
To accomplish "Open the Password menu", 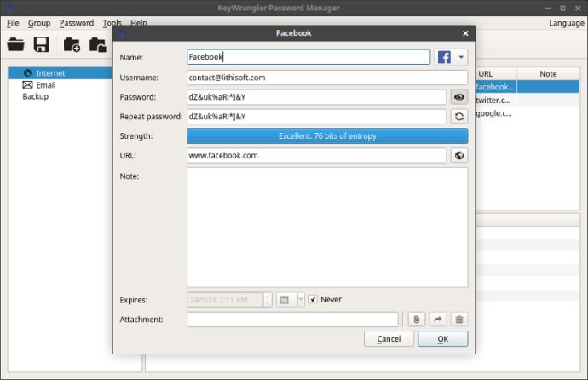I will point(77,23).
